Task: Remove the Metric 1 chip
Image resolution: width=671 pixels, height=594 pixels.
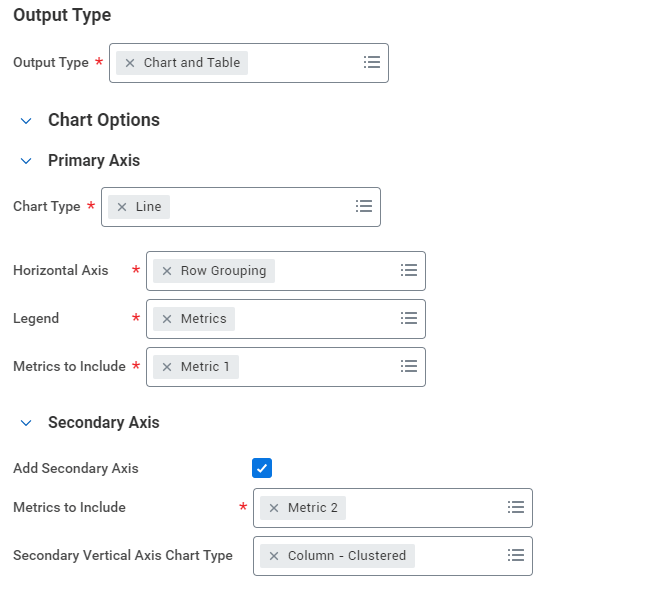Action: [x=167, y=367]
